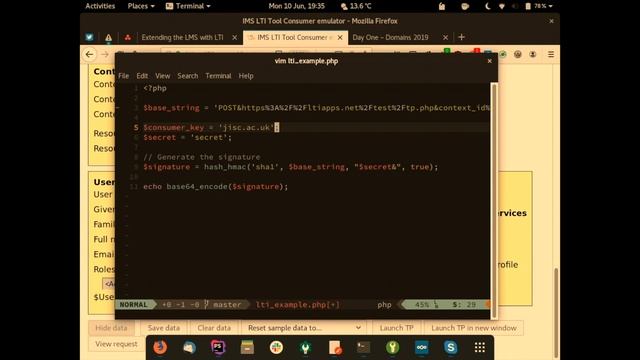The image size is (640, 360).
Task: Open the terminal Search menu
Action: click(x=187, y=76)
